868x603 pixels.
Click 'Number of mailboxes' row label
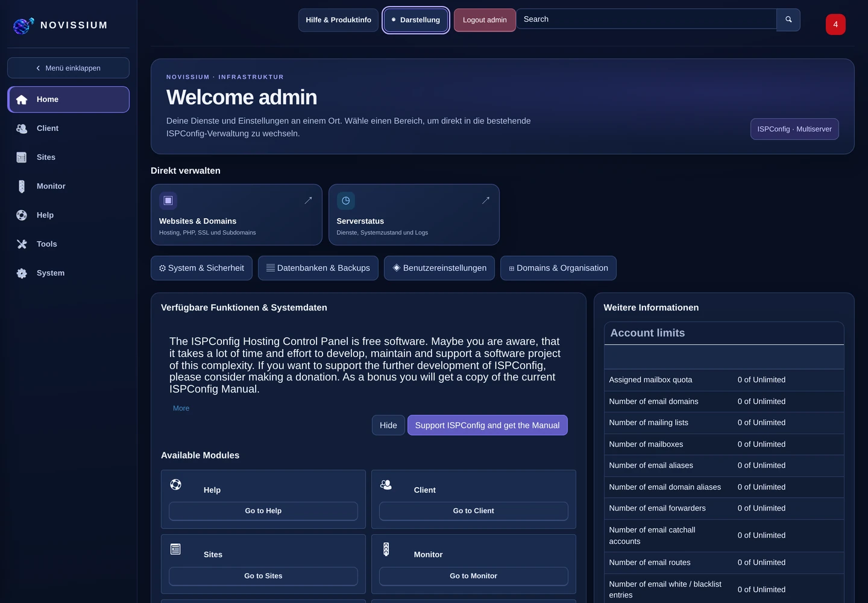646,444
